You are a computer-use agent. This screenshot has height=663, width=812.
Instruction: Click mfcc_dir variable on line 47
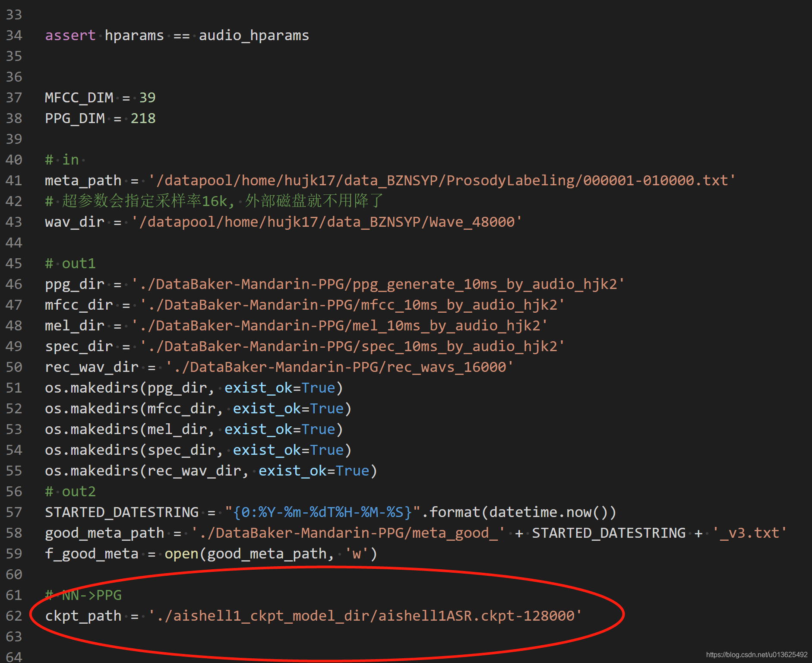click(x=79, y=305)
